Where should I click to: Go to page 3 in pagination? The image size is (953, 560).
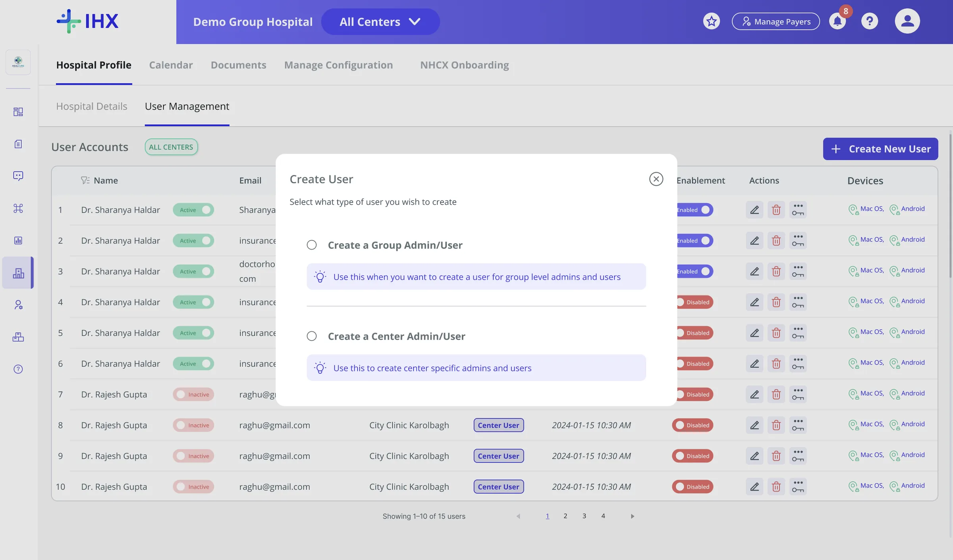[x=584, y=516]
